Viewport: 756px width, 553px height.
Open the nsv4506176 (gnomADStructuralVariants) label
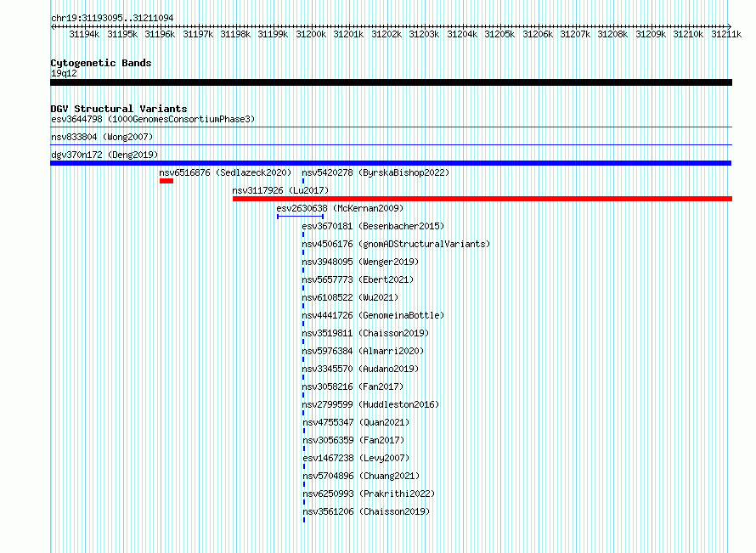pyautogui.click(x=396, y=244)
